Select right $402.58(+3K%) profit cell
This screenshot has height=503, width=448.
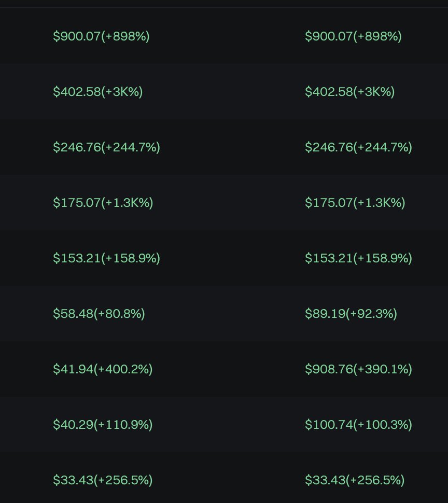(349, 91)
